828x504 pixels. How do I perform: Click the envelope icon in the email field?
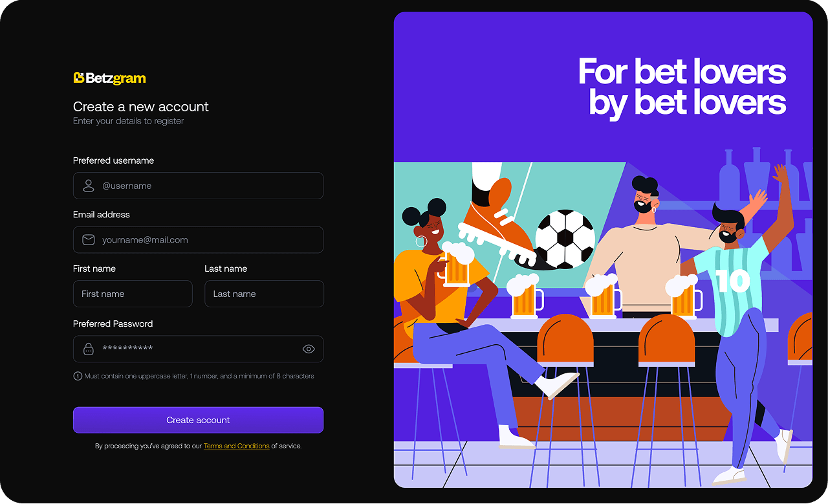coord(89,239)
